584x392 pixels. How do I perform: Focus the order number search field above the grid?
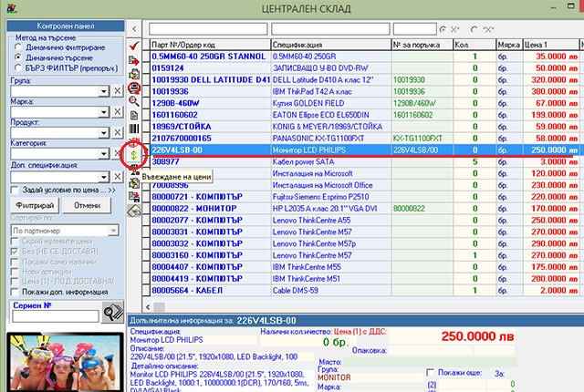point(414,29)
